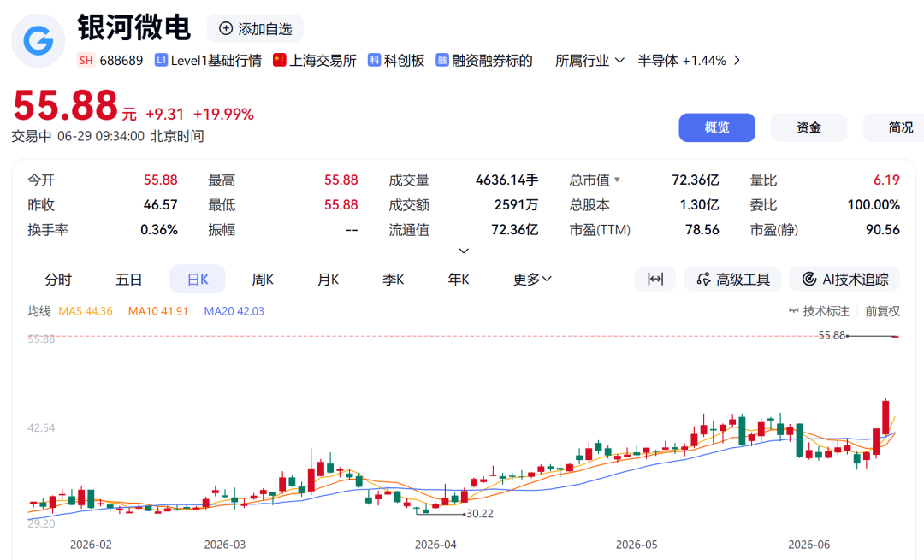Click the chart width-expand icon button

coord(655,279)
